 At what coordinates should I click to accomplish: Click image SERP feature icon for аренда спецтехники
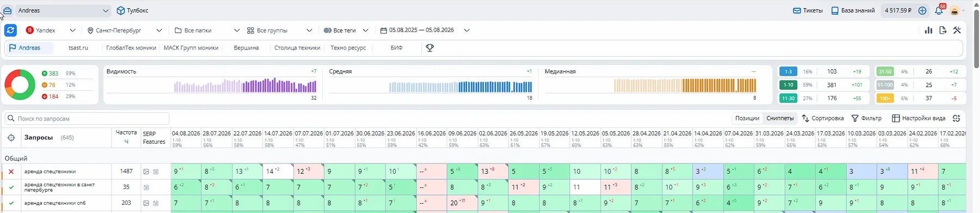tap(146, 172)
